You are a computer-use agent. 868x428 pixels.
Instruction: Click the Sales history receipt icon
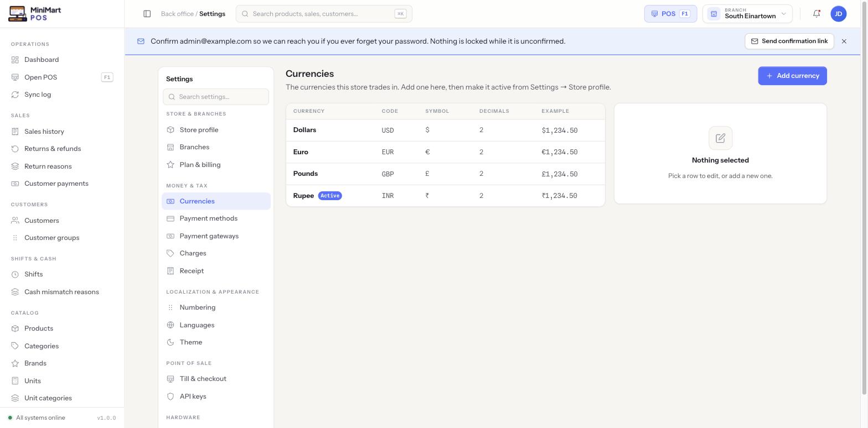(x=15, y=132)
